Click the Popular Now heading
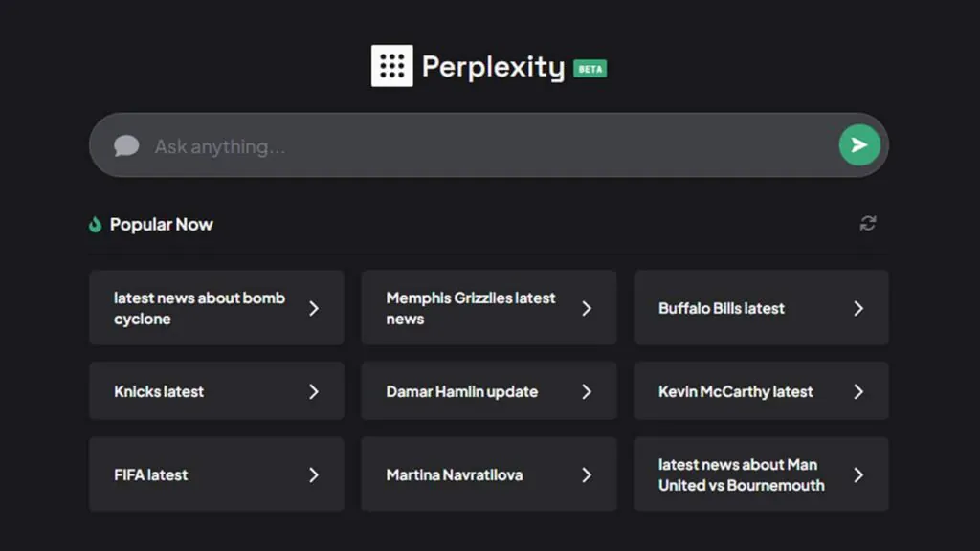 click(x=161, y=225)
